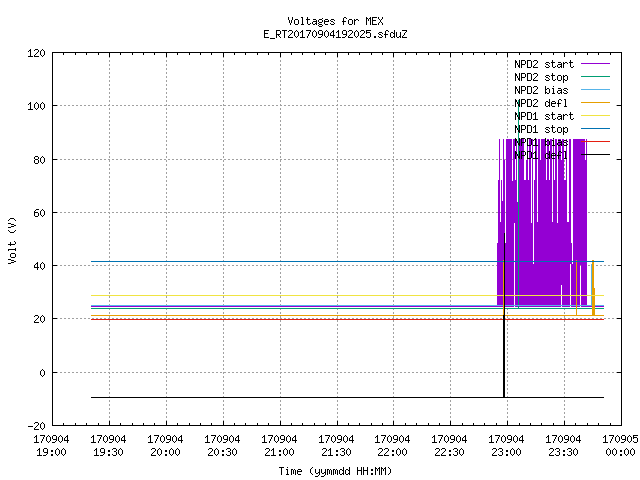
Task: Click the y-axis tick label 0
Action: 42,373
